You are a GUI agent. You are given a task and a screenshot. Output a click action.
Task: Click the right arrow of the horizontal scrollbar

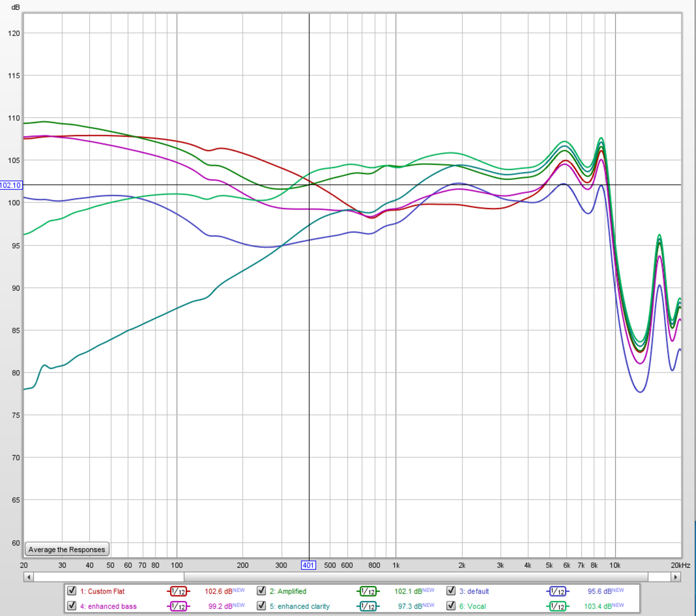pyautogui.click(x=676, y=577)
